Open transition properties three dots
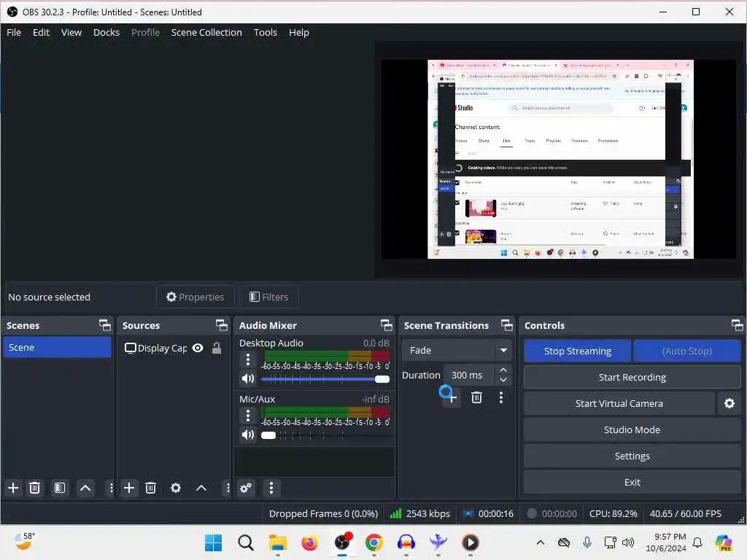Viewport: 747px width, 560px height. tap(500, 397)
